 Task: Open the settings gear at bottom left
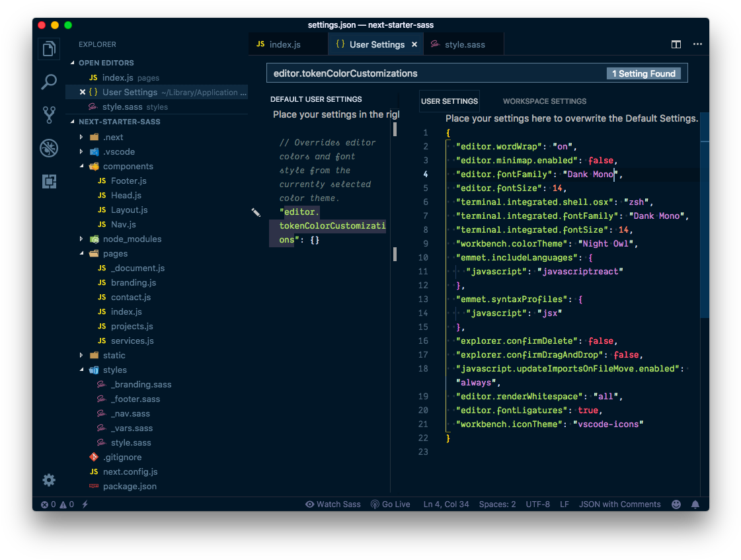click(49, 480)
